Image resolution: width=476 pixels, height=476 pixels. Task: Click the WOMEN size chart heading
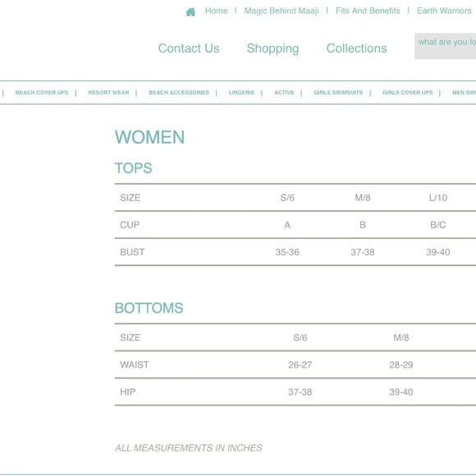pos(149,137)
